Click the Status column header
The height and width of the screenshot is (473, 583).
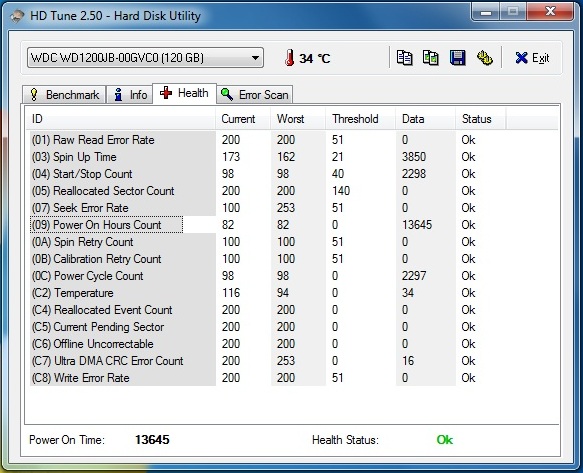pos(480,119)
